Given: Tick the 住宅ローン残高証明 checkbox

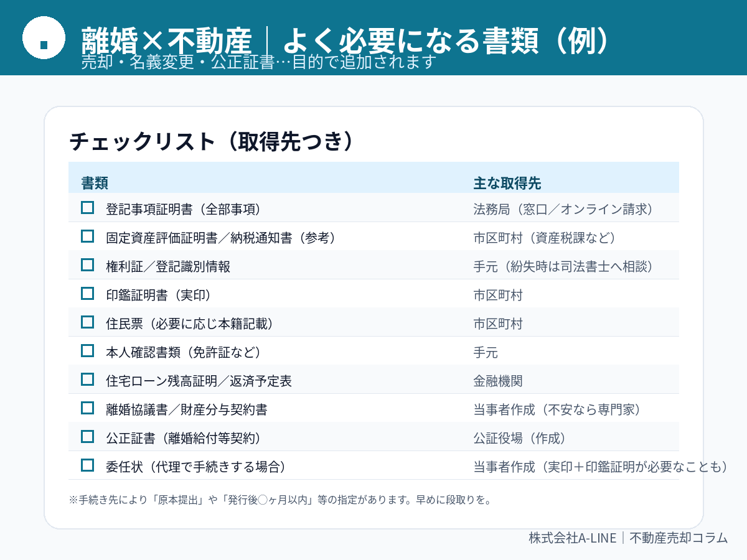Looking at the screenshot, I should click(87, 380).
